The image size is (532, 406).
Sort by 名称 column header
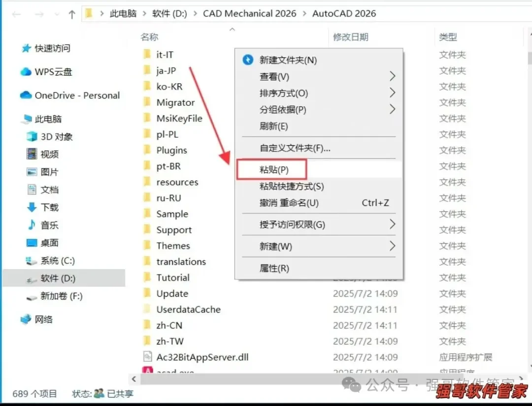coord(149,37)
